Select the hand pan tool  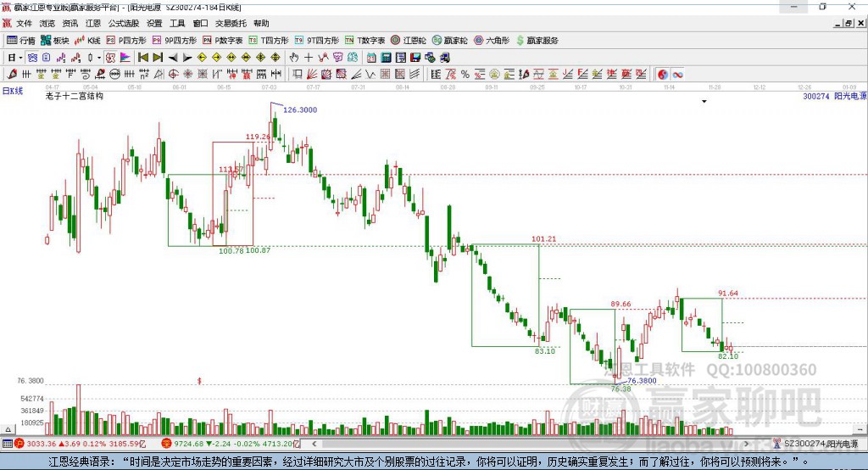[293, 58]
